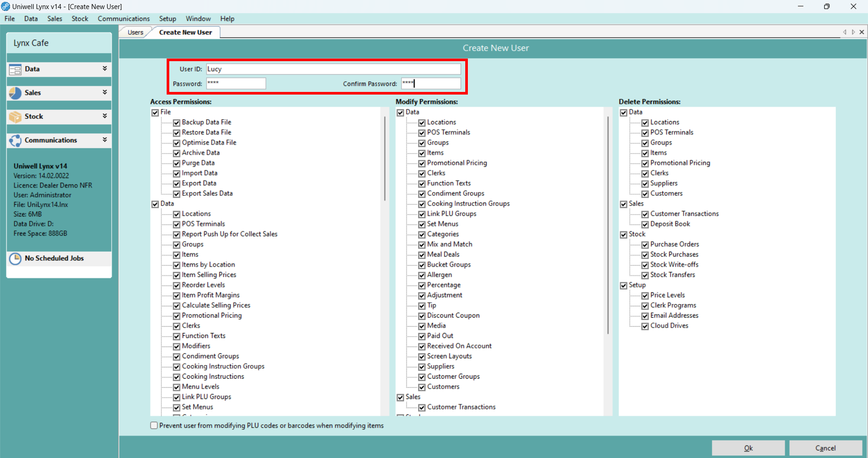
Task: Toggle Data parent node in Delete Permissions
Action: point(623,113)
